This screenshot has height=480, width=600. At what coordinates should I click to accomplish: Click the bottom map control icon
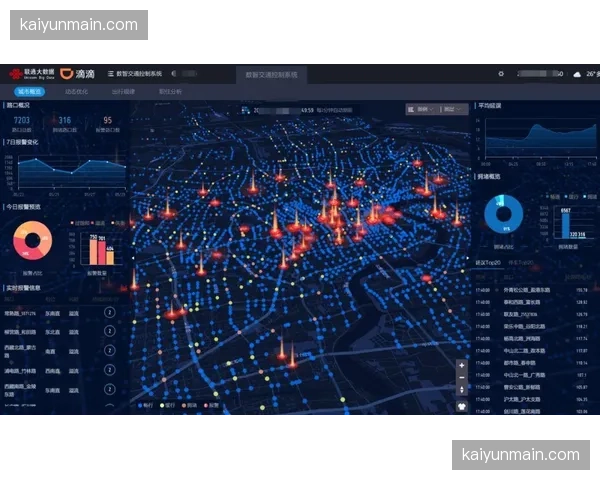click(x=461, y=406)
